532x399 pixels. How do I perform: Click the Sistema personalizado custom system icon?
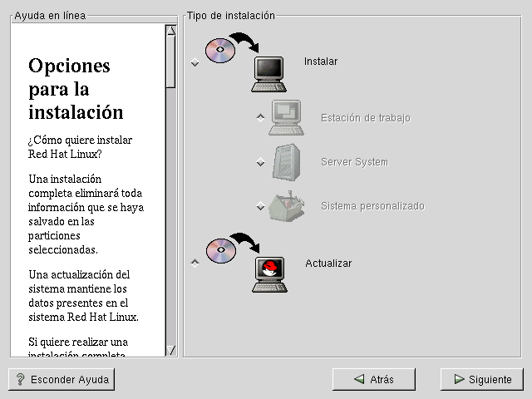[287, 205]
